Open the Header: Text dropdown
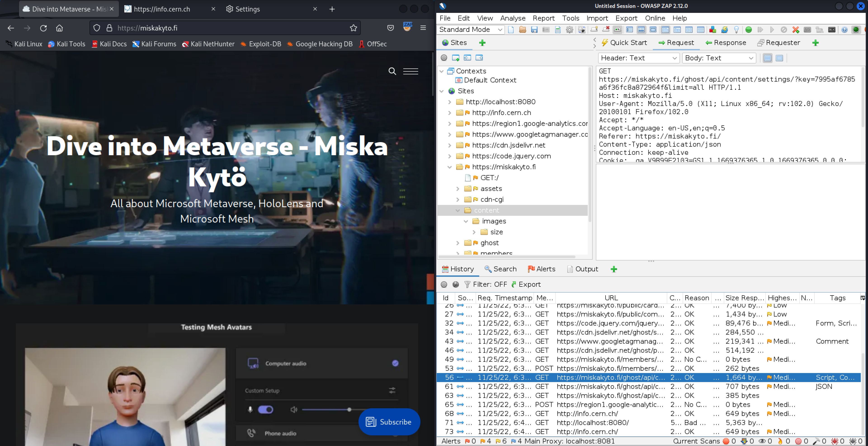This screenshot has height=446, width=868. (639, 58)
